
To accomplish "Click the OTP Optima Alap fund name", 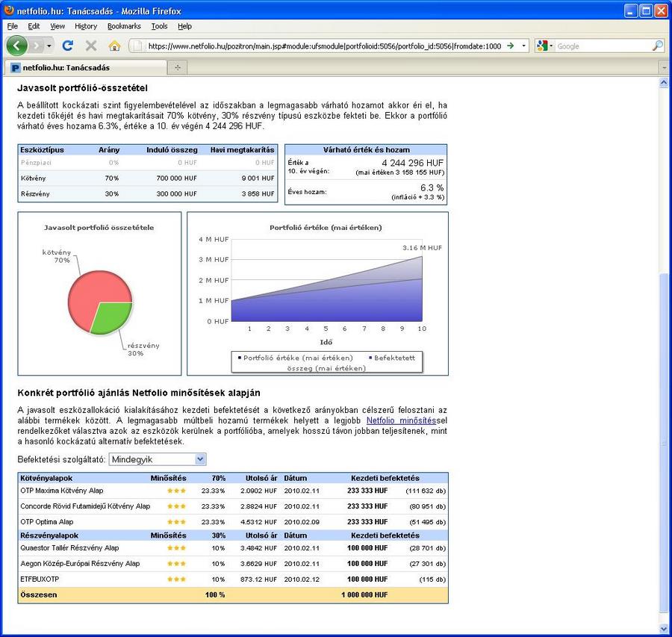I will click(47, 522).
